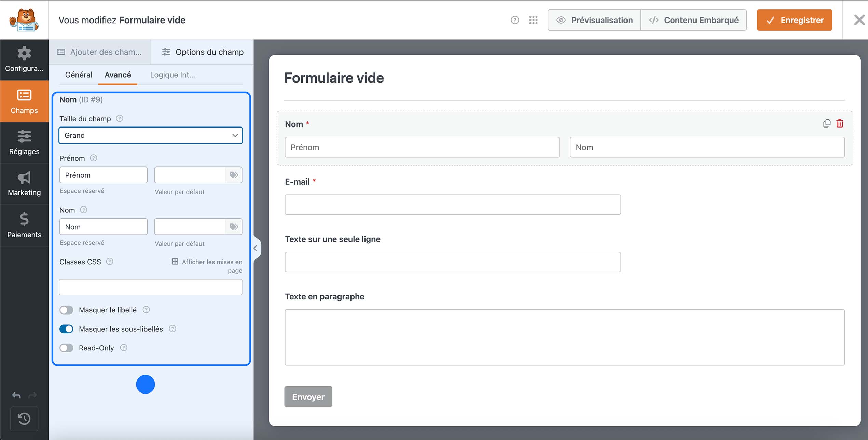Open the Taille du champ dropdown set to Grand

(150, 135)
